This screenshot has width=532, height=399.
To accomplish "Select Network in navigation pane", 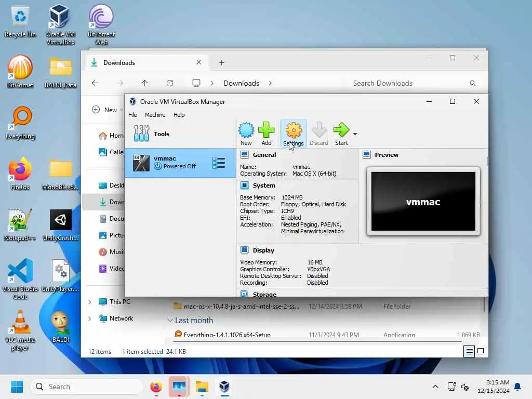I will click(x=116, y=318).
